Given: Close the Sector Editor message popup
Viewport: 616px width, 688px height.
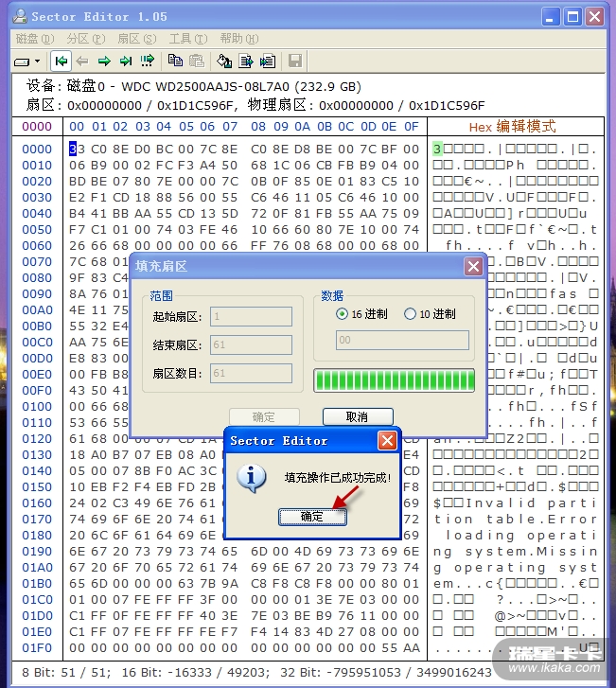Looking at the screenshot, I should 387,441.
